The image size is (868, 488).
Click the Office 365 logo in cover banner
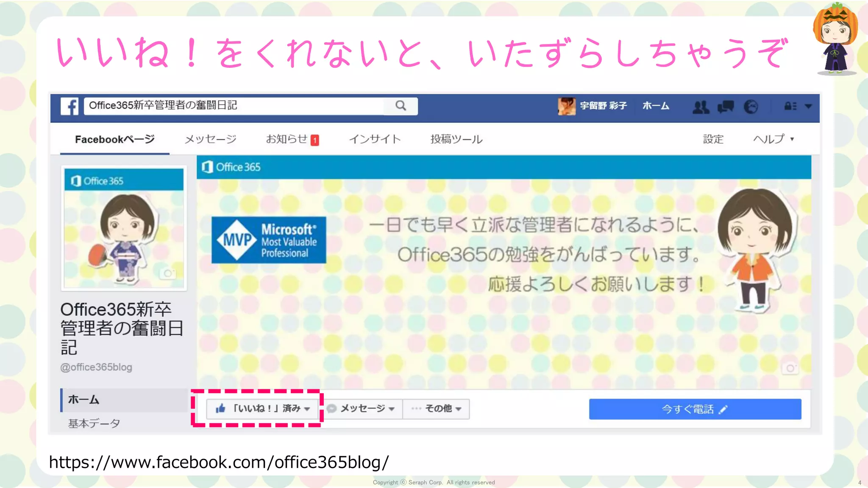point(231,167)
